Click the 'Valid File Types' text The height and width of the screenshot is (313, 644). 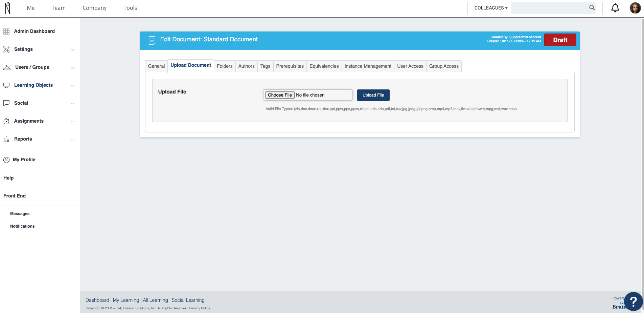tap(391, 109)
